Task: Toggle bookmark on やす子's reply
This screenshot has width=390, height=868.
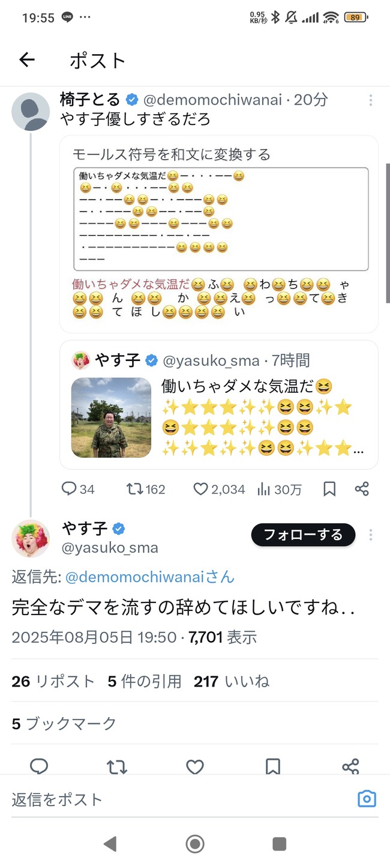Action: pos(272,766)
